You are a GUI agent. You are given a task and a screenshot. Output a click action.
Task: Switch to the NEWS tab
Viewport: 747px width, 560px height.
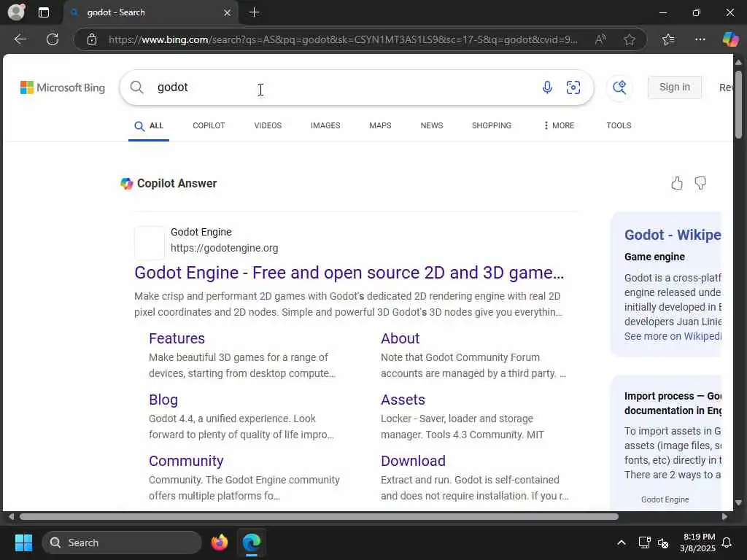[432, 125]
